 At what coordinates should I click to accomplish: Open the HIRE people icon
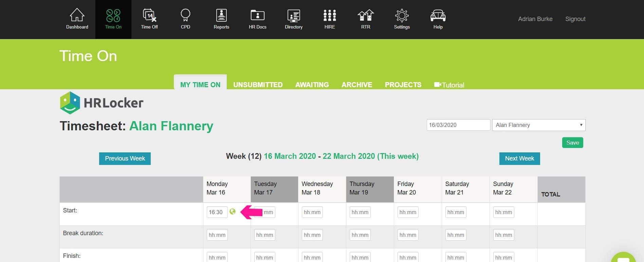tap(330, 15)
